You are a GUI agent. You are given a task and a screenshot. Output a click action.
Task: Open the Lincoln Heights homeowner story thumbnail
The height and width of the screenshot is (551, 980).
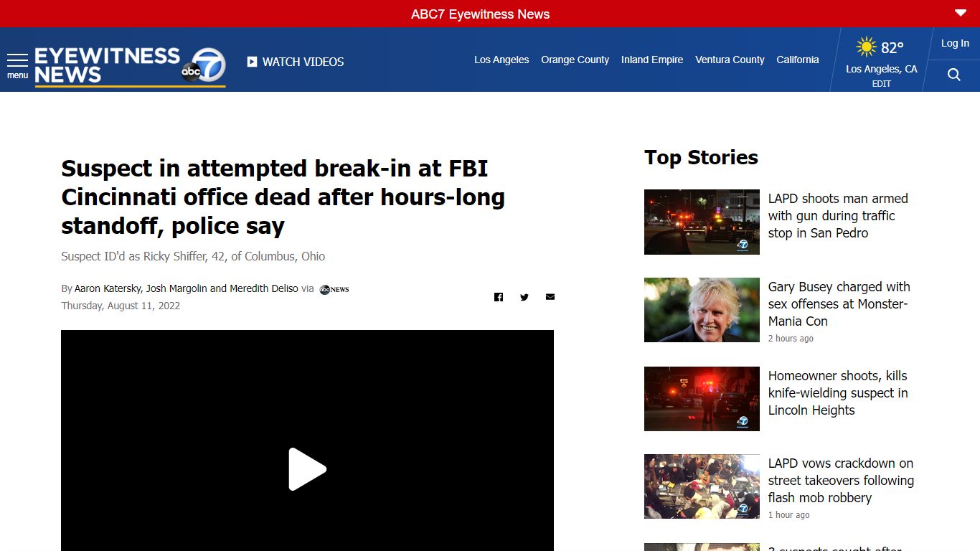tap(702, 399)
